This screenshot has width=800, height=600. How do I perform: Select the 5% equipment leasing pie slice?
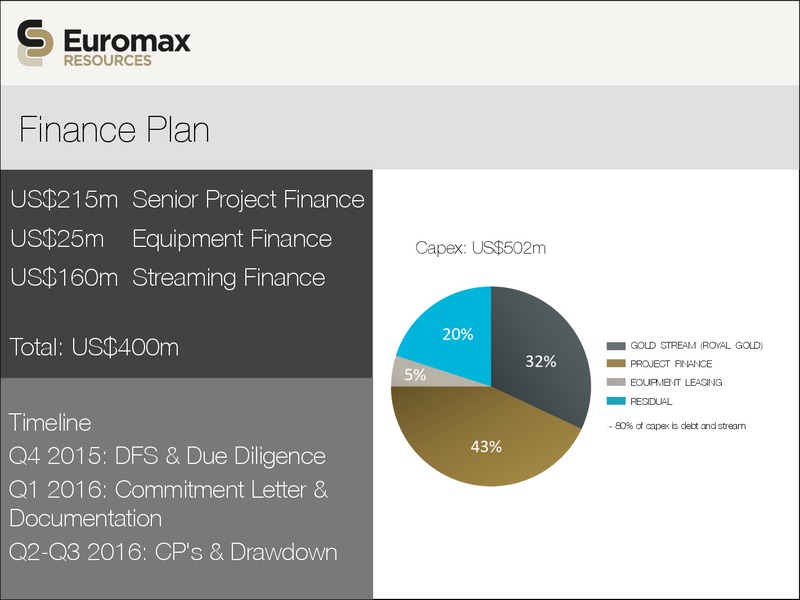[x=416, y=374]
